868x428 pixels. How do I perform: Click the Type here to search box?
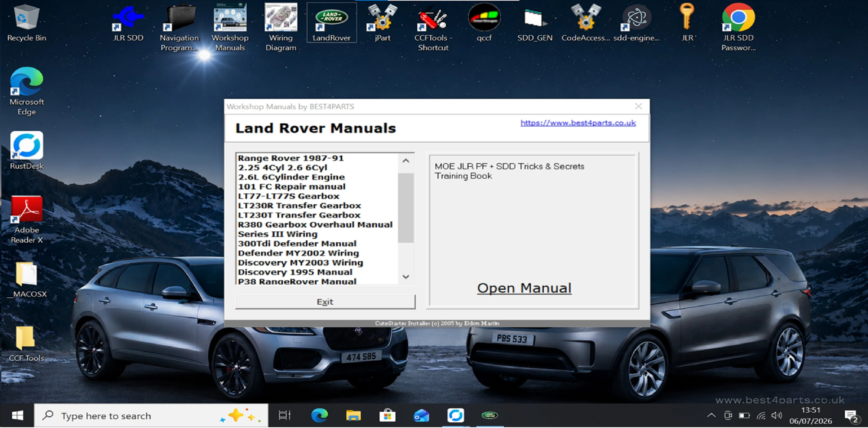pyautogui.click(x=151, y=416)
